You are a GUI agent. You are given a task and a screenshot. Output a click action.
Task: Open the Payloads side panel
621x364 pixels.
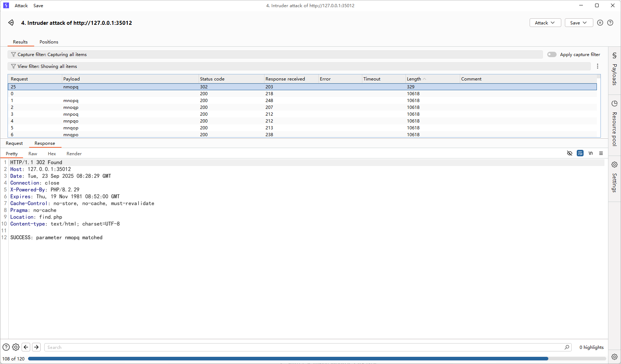click(615, 70)
